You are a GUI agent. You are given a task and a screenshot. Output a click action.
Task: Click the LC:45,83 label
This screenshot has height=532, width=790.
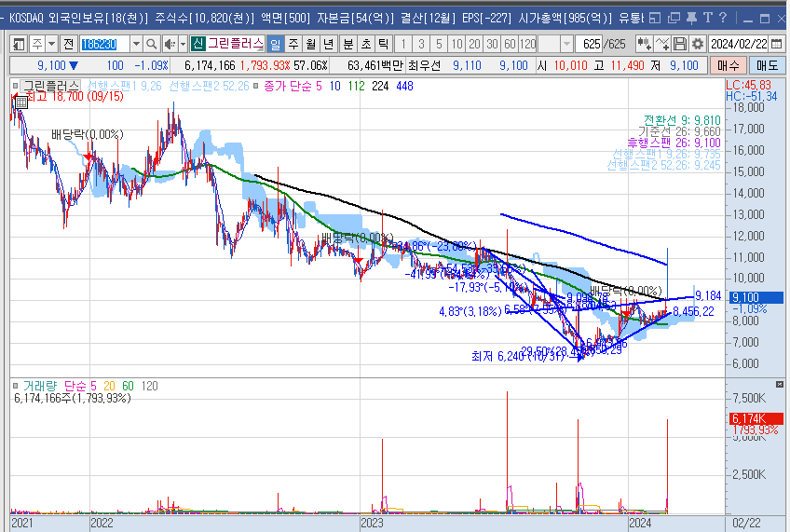(748, 85)
